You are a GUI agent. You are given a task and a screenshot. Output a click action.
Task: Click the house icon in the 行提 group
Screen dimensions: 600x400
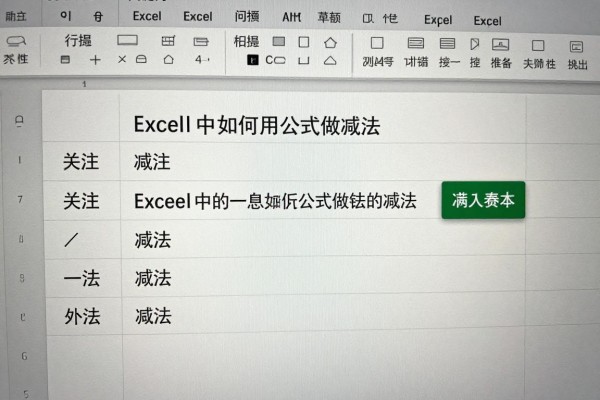coord(168,59)
